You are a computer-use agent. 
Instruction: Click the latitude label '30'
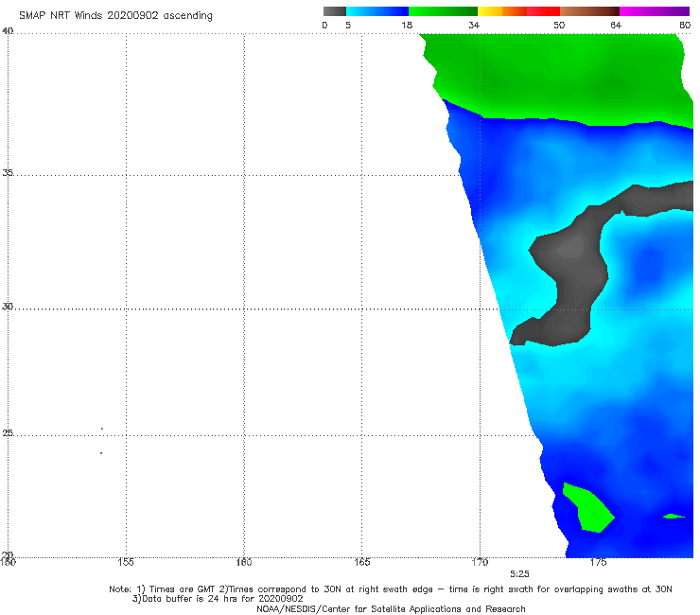point(8,307)
